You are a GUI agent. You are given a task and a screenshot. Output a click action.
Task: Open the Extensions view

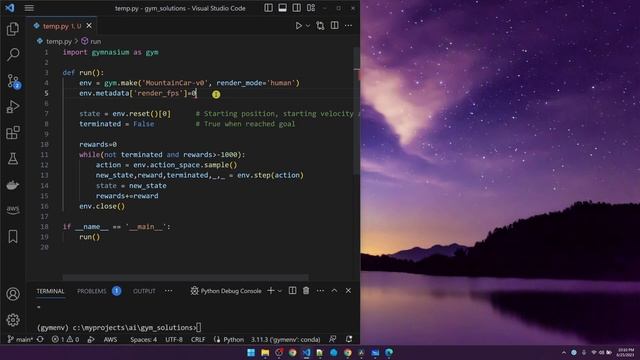(x=13, y=133)
